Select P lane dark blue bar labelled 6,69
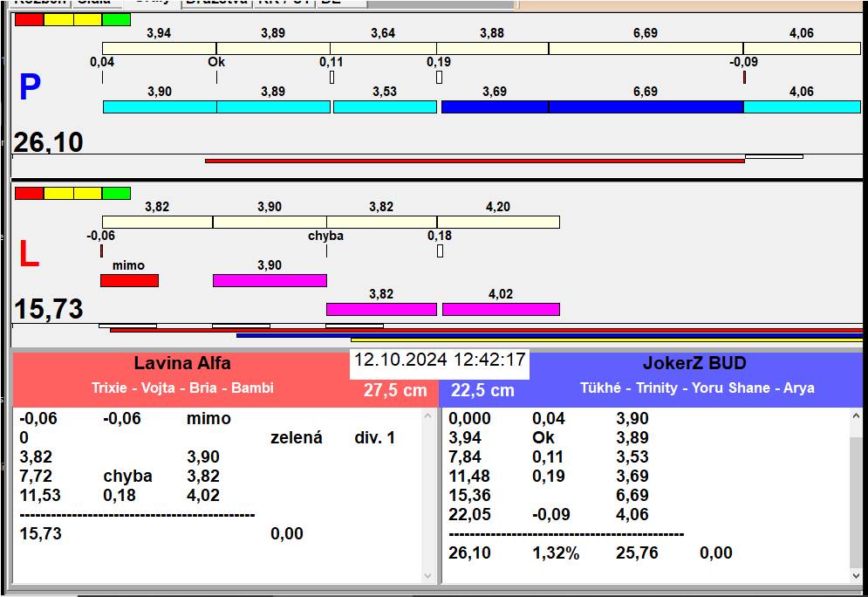Viewport: 868px width, 597px height. click(646, 106)
